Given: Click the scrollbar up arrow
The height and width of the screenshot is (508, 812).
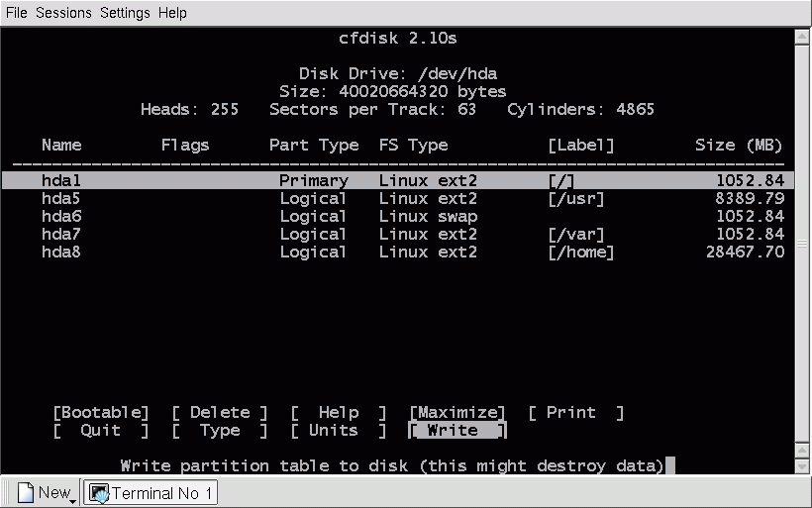Looking at the screenshot, I should coord(802,38).
